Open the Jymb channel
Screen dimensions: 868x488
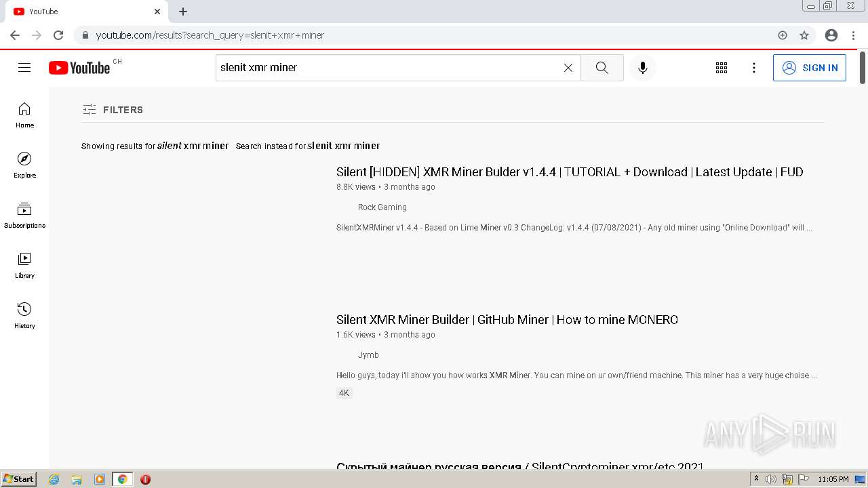[x=368, y=355]
